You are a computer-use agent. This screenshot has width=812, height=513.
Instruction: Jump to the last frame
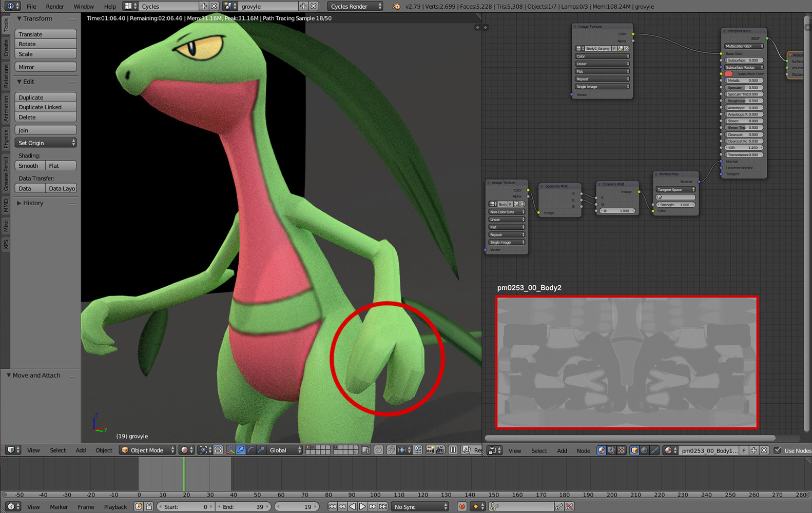(x=383, y=506)
